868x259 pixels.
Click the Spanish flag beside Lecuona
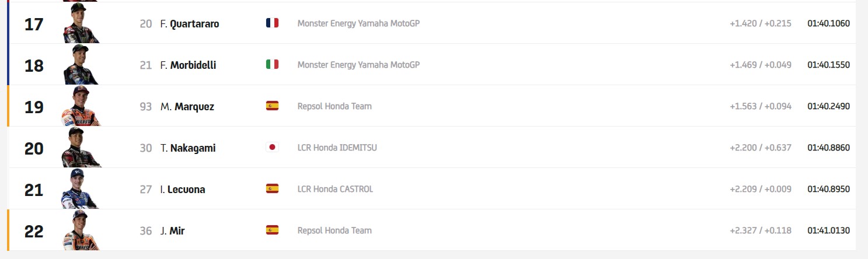pyautogui.click(x=272, y=189)
